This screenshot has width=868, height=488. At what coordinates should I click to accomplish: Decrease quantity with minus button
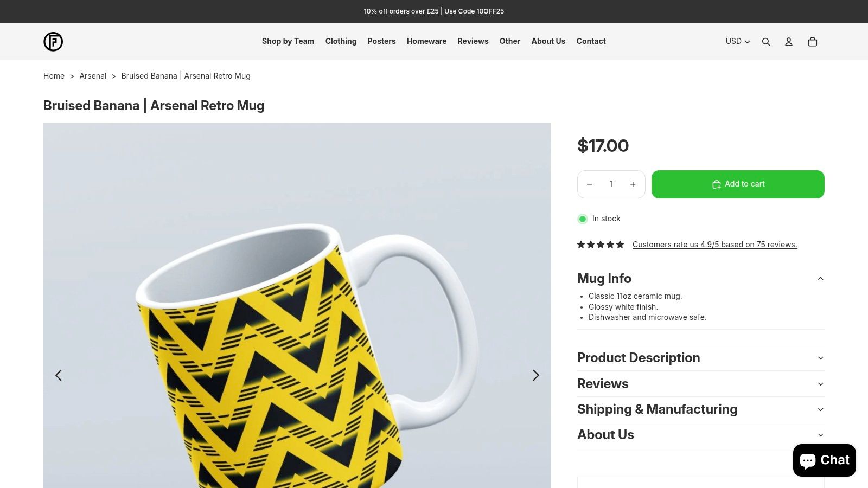590,184
